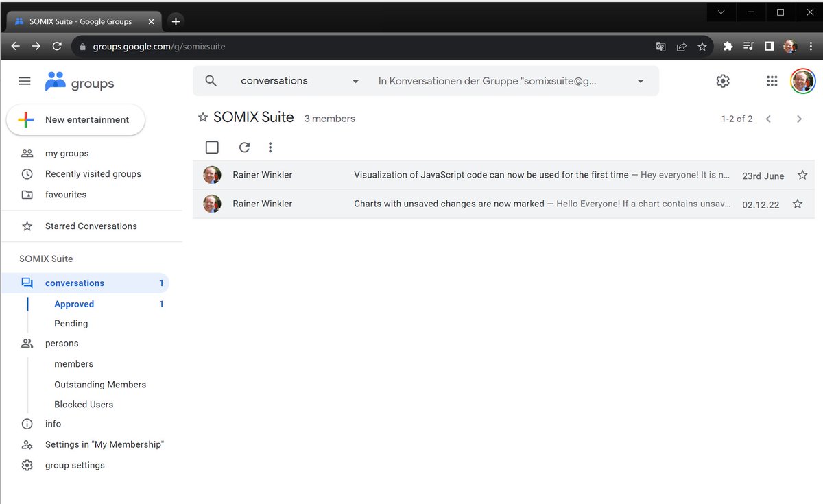The height and width of the screenshot is (504, 823).
Task: Open Starred Conversations
Action: click(x=91, y=226)
